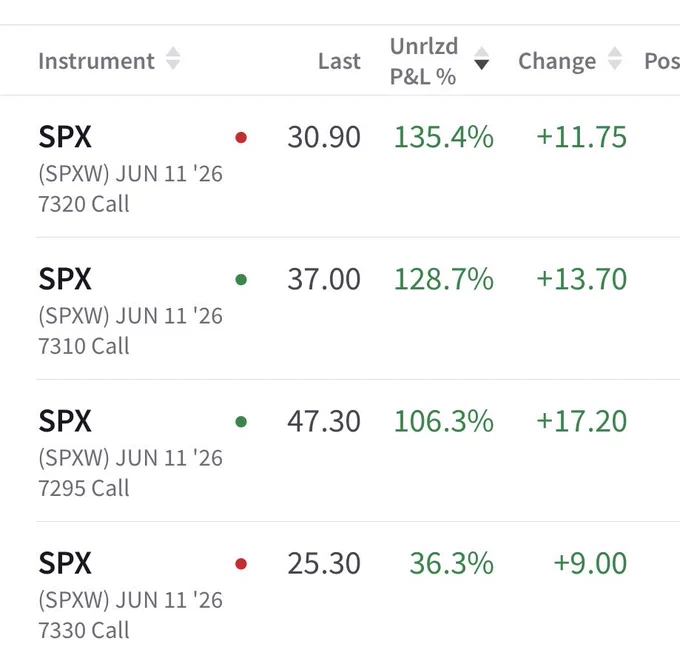Select the Instrument column header text
680x661 pixels.
pos(96,61)
